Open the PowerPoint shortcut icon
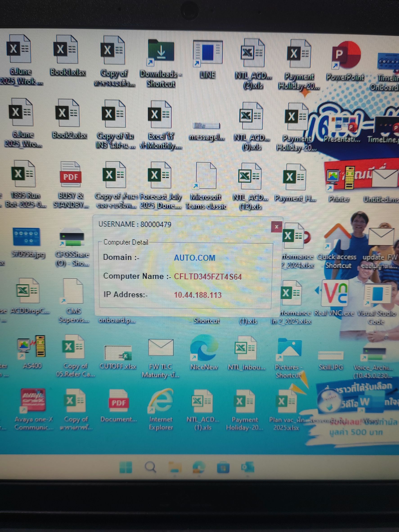Screen dimensions: 399x532 pyautogui.click(x=345, y=56)
